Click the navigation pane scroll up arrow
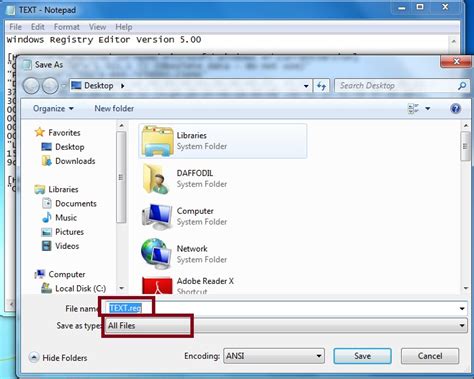 121,126
